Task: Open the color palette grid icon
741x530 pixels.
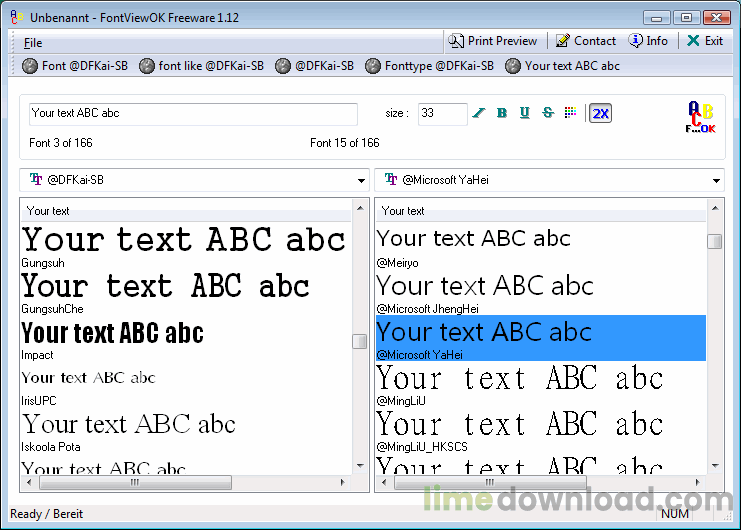Action: point(570,113)
